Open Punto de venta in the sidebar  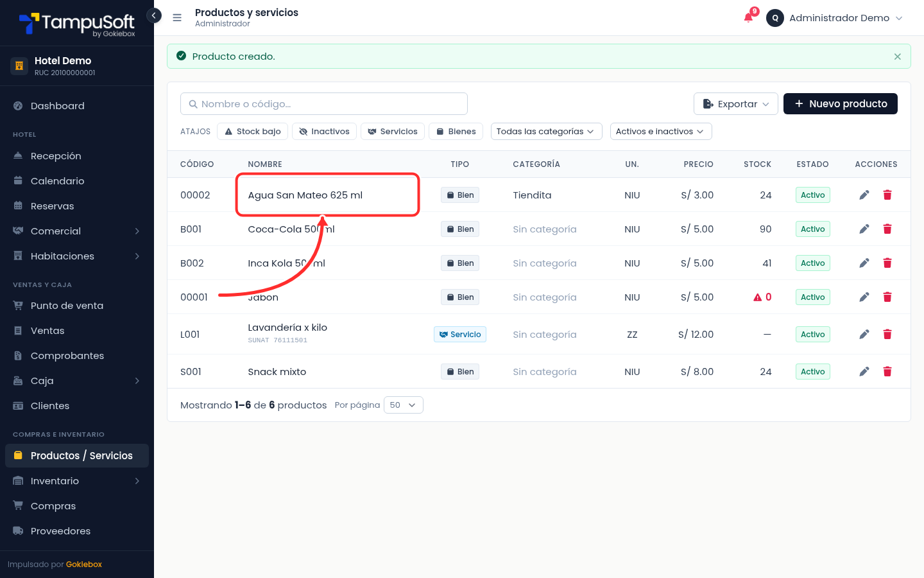coord(77,306)
